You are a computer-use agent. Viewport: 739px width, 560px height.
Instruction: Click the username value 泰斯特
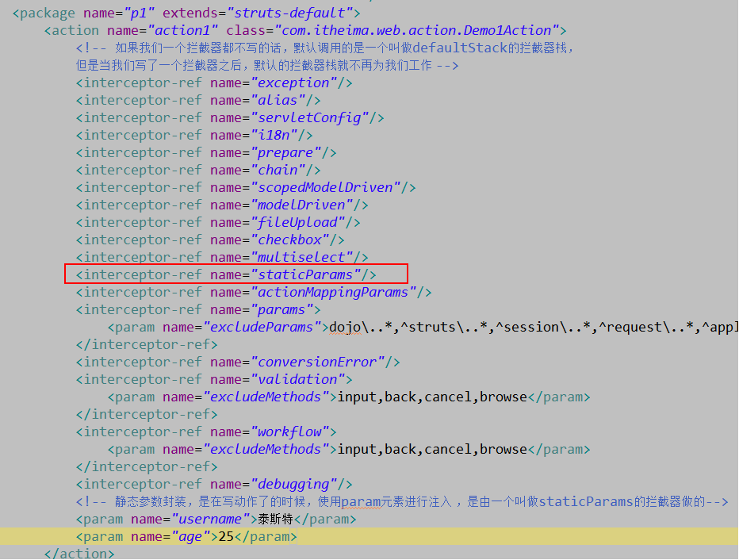(x=275, y=519)
